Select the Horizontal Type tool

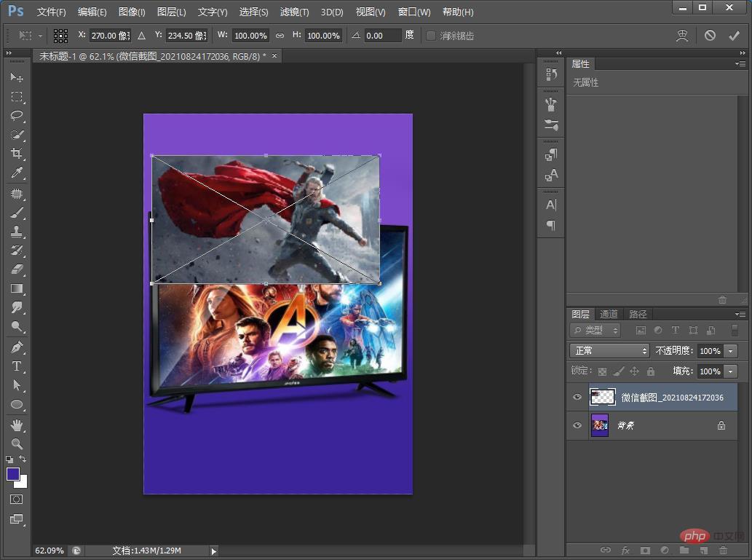(16, 366)
